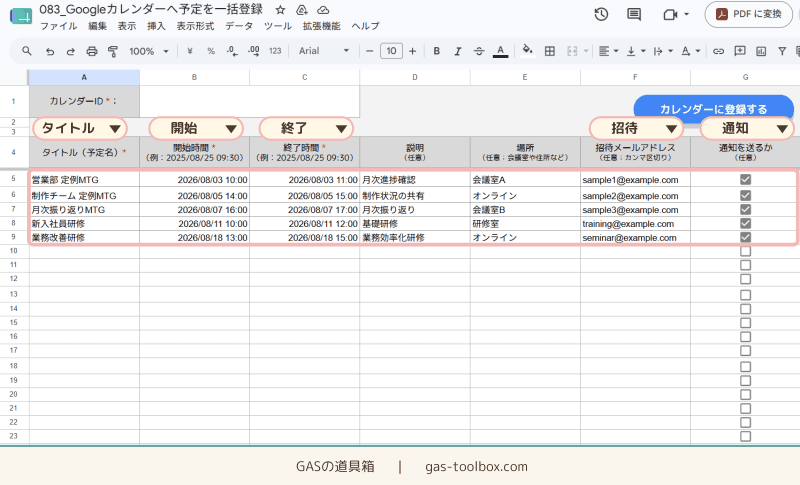Check the notification box in row 23
Viewport: 800px width, 485px height.
[x=745, y=436]
